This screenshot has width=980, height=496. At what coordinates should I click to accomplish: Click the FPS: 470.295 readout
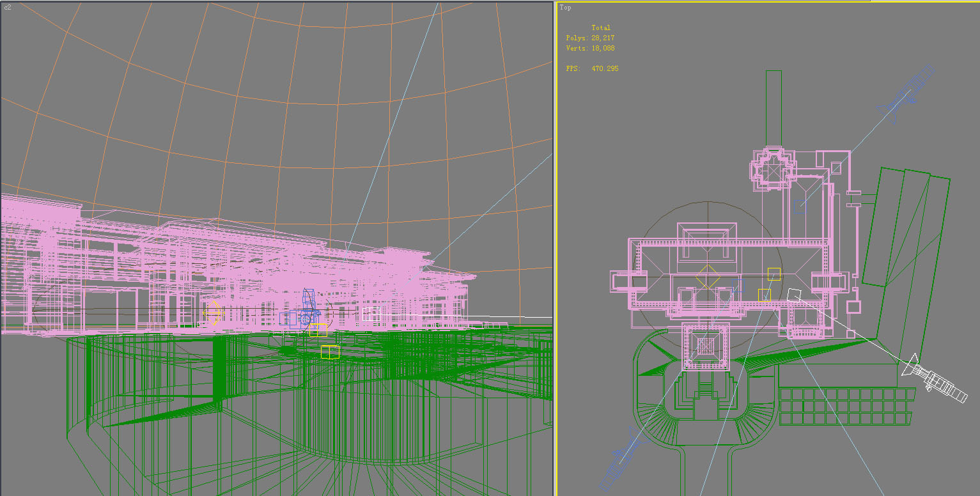[x=592, y=68]
